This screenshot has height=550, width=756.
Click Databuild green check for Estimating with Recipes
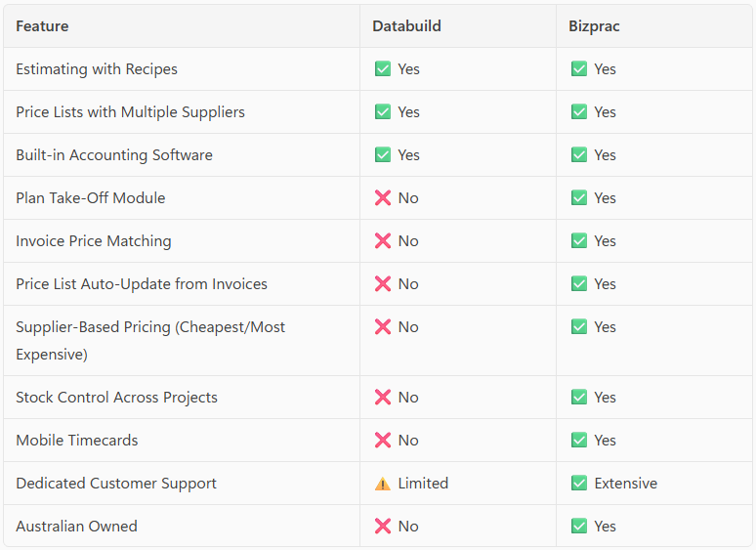[383, 69]
